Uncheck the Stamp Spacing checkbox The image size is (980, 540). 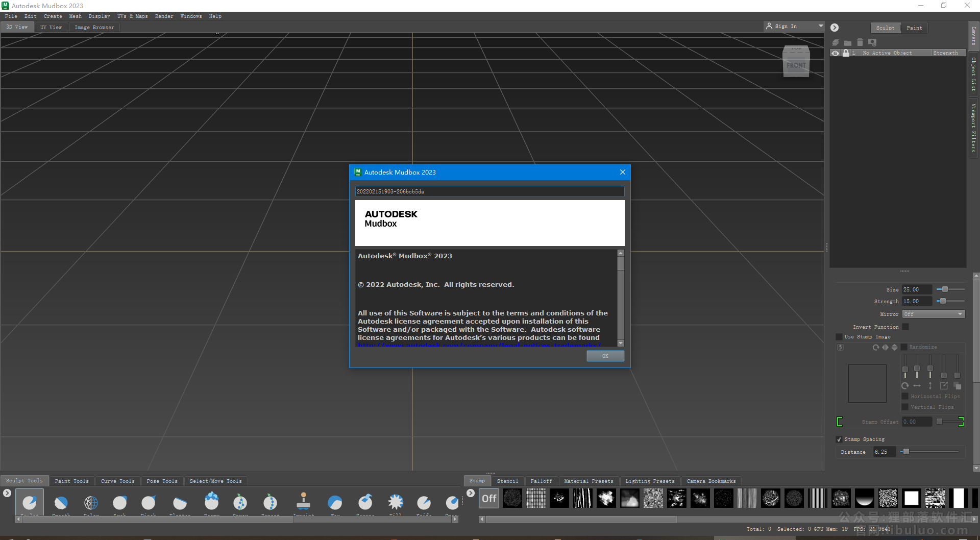tap(839, 439)
